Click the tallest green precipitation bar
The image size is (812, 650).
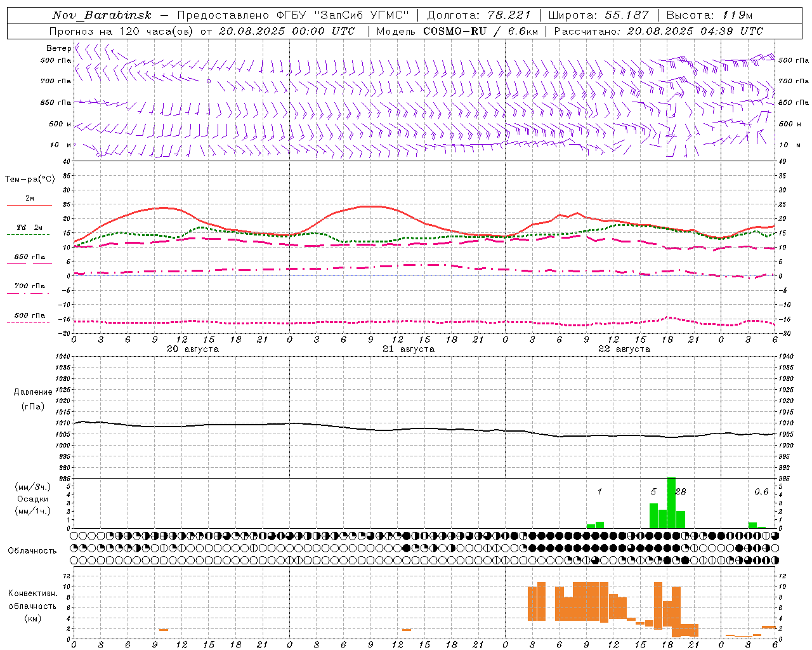tap(671, 503)
